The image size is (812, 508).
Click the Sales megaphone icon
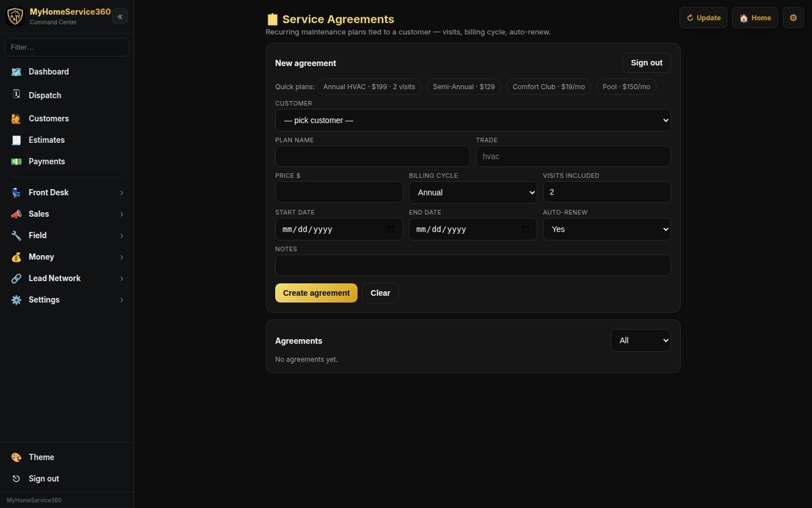[x=16, y=214]
